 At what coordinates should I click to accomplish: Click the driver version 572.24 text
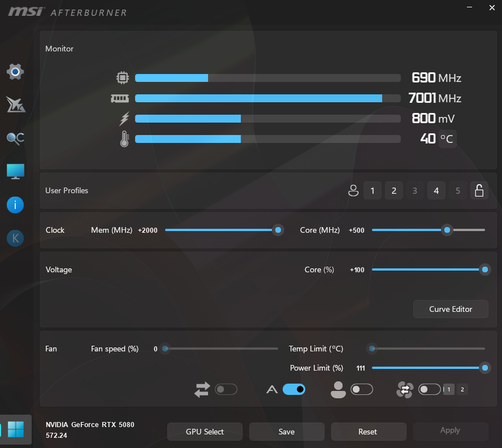pos(57,436)
